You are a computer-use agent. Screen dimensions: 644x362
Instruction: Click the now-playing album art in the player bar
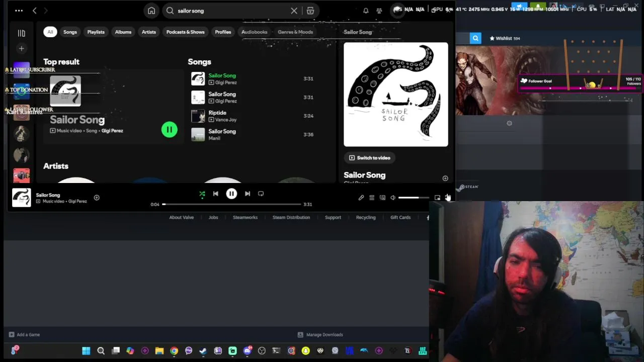[21, 198]
